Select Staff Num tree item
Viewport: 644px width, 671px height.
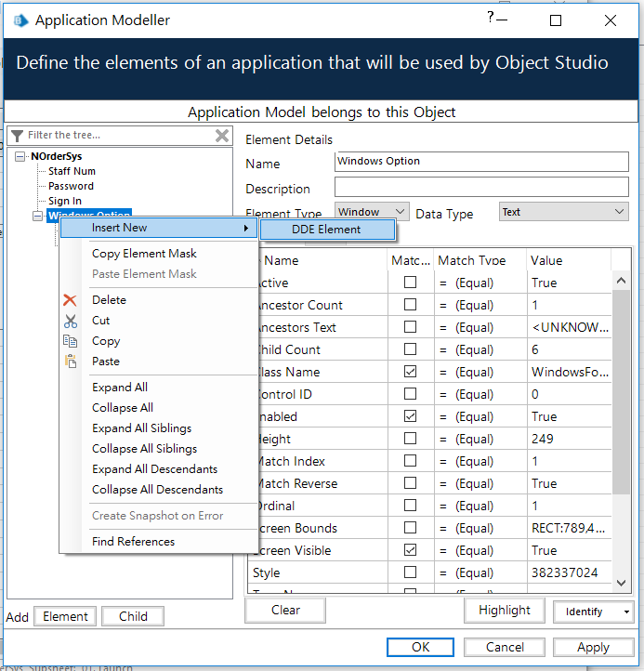click(x=72, y=171)
